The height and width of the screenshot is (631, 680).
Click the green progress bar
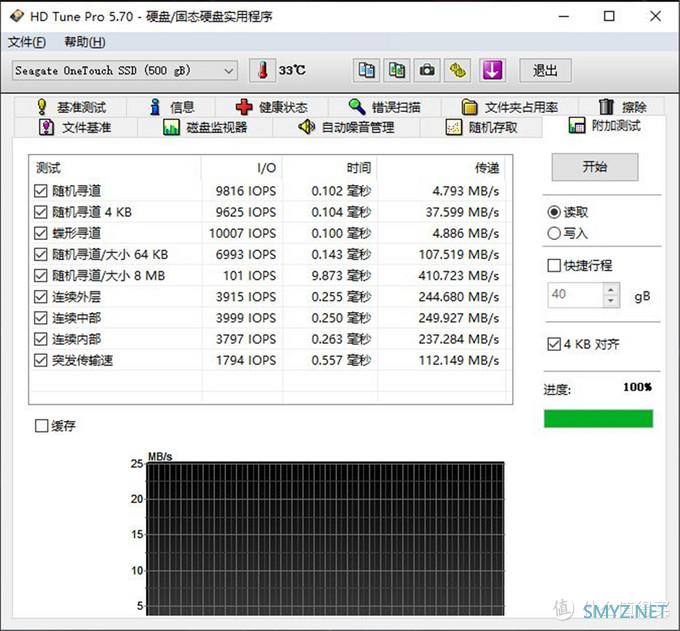pyautogui.click(x=598, y=418)
